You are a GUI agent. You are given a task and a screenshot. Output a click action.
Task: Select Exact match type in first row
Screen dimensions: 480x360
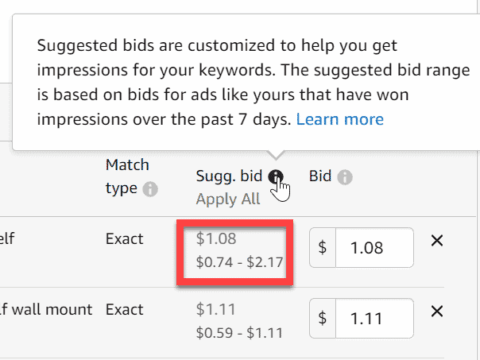coord(124,239)
